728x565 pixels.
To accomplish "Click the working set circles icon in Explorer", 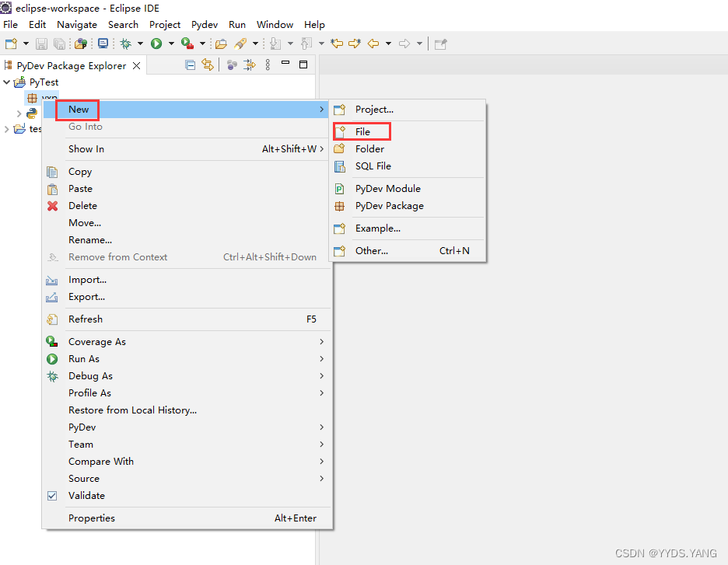I will pyautogui.click(x=232, y=65).
